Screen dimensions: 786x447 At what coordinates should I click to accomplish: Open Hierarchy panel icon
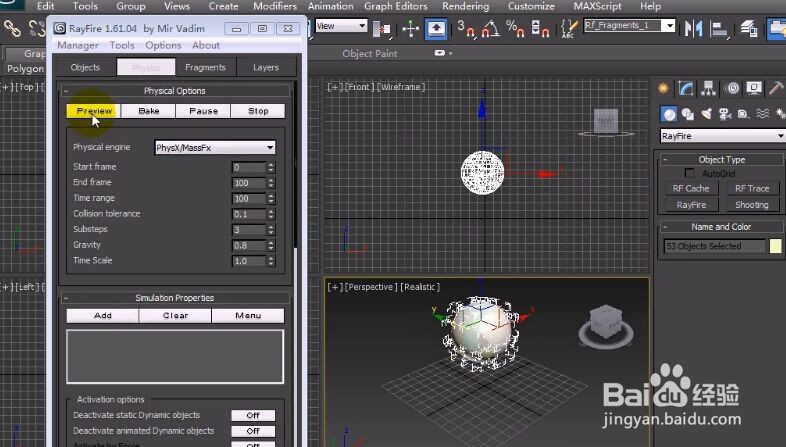click(x=708, y=89)
